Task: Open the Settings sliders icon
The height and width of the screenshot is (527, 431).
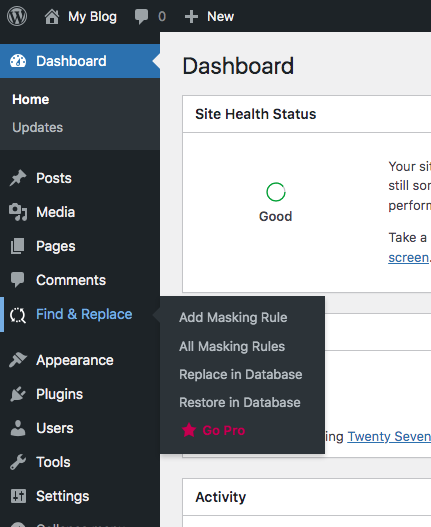Action: 18,496
